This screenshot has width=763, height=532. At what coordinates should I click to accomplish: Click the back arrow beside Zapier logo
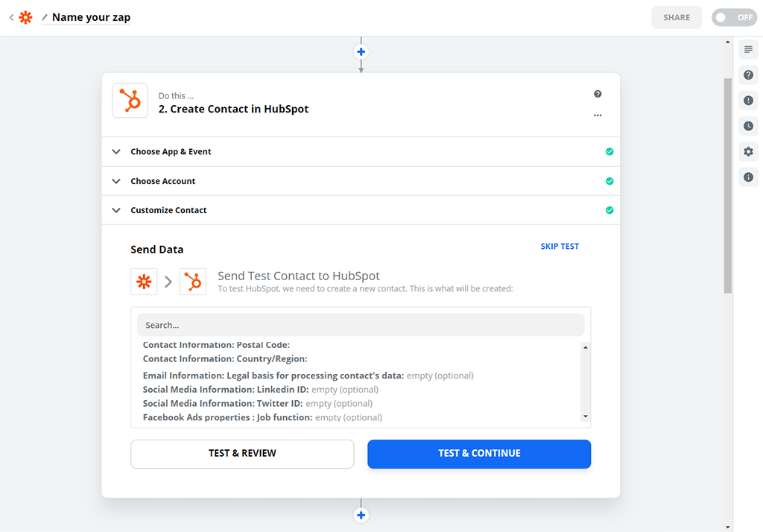click(x=11, y=17)
